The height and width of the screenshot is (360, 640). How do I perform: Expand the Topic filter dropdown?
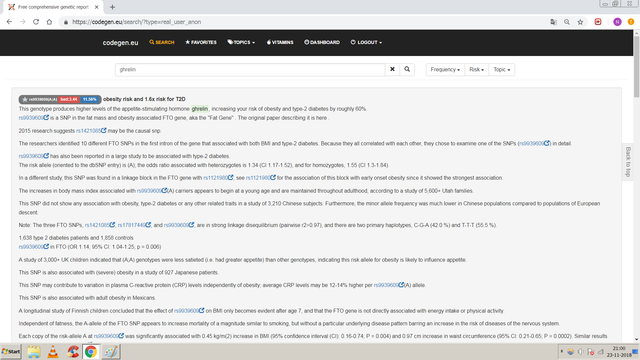point(502,69)
